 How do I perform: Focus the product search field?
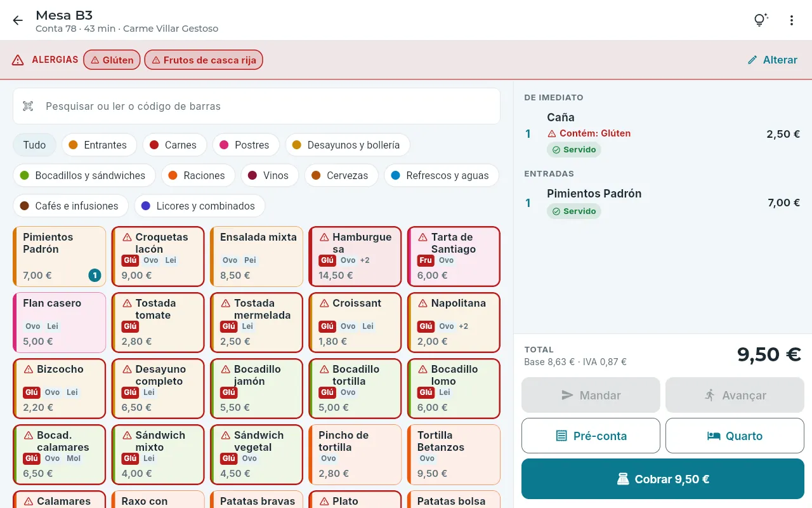257,106
